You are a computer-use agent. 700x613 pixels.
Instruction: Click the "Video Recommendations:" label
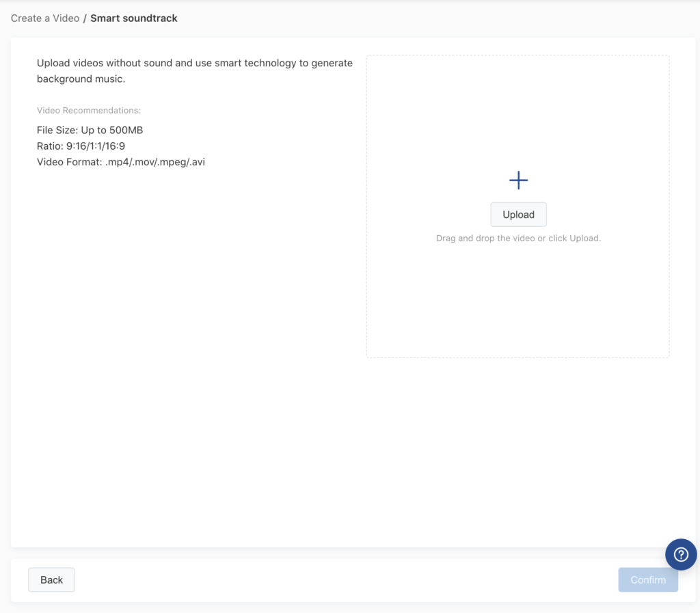coord(89,110)
